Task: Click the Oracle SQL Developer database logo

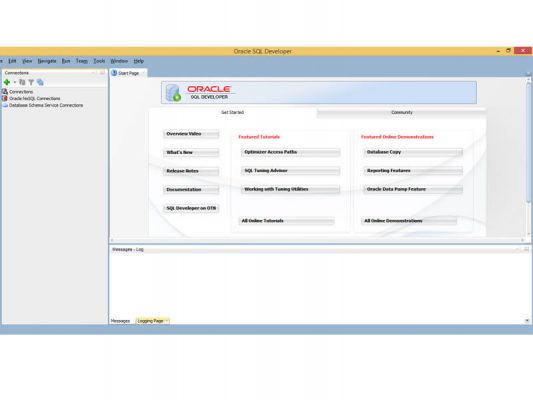Action: 173,93
